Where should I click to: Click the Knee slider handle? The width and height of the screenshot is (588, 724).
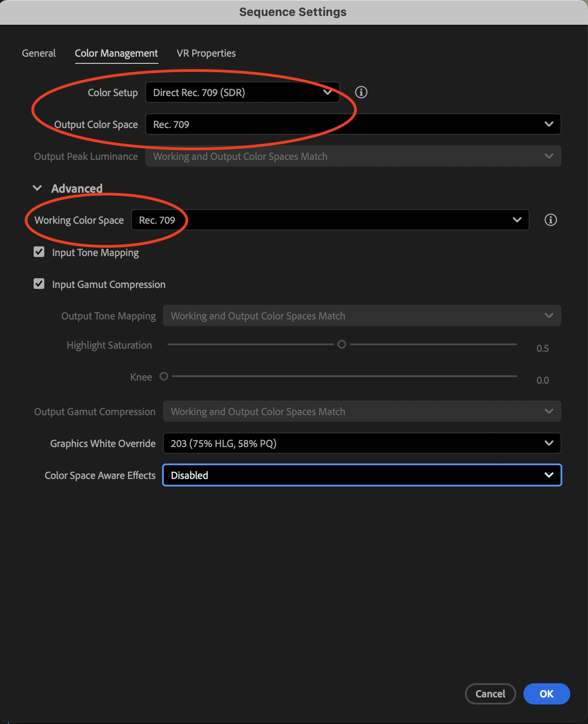pos(164,376)
